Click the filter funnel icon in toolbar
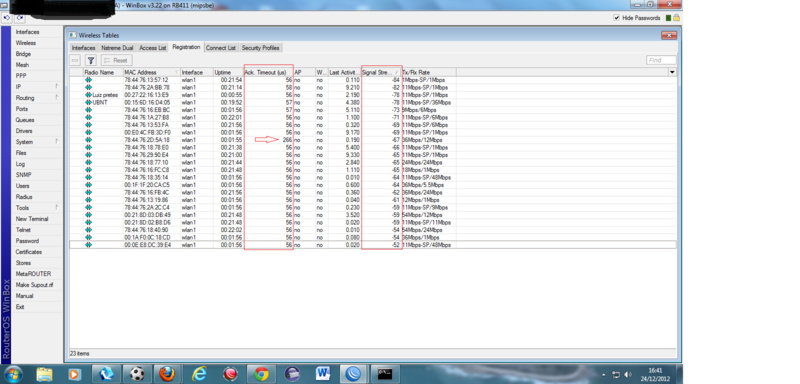 (91, 60)
